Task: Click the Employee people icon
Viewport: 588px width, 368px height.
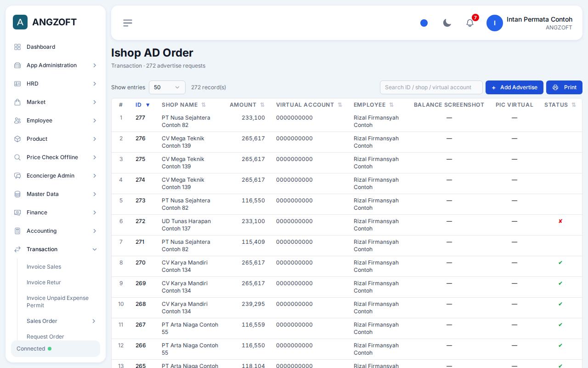Action: click(x=17, y=121)
